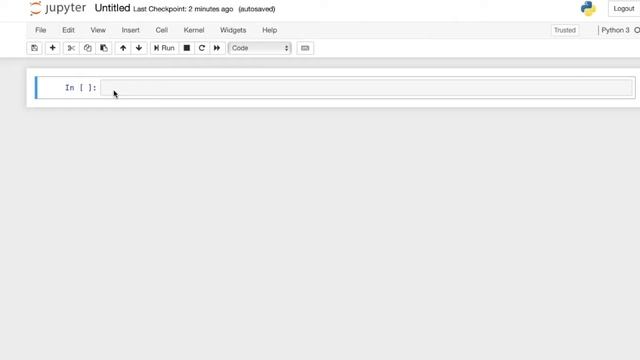Image resolution: width=640 pixels, height=360 pixels.
Task: Open the View menu
Action: 98,30
